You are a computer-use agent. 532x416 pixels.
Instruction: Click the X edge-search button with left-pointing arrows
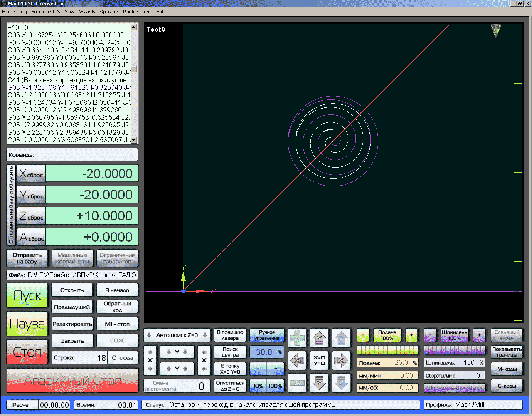[x=204, y=360]
